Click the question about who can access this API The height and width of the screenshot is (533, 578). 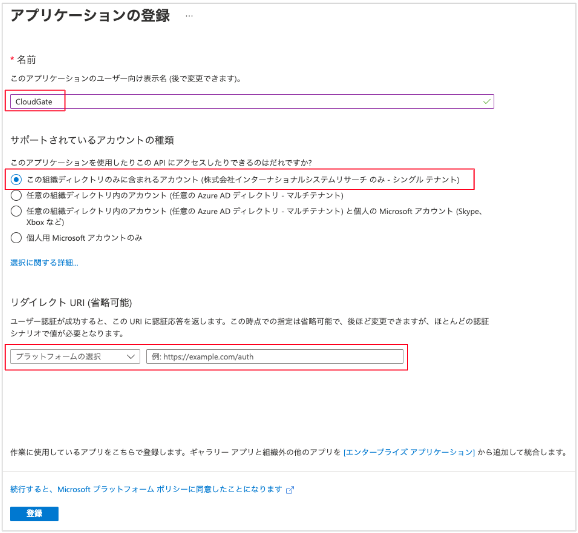[161, 163]
